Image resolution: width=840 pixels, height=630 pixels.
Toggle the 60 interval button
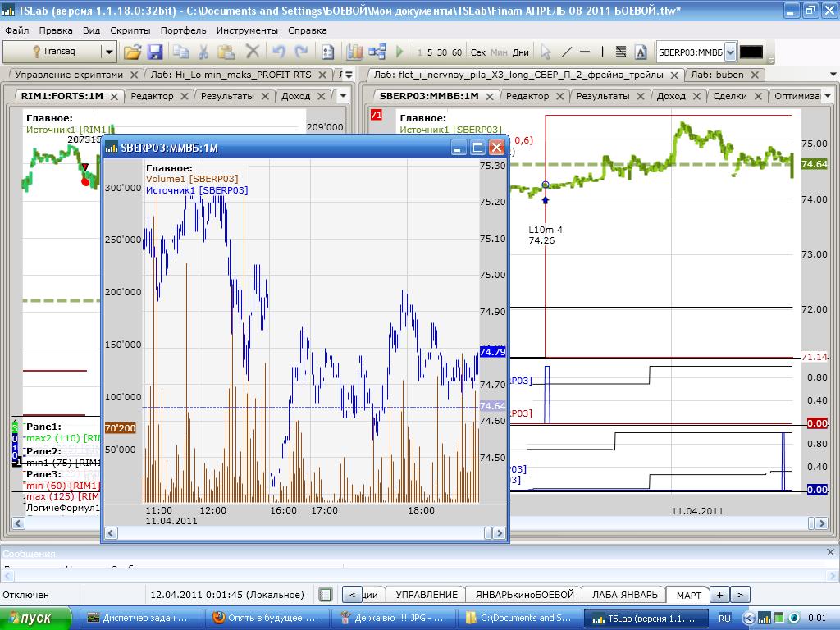(x=457, y=52)
